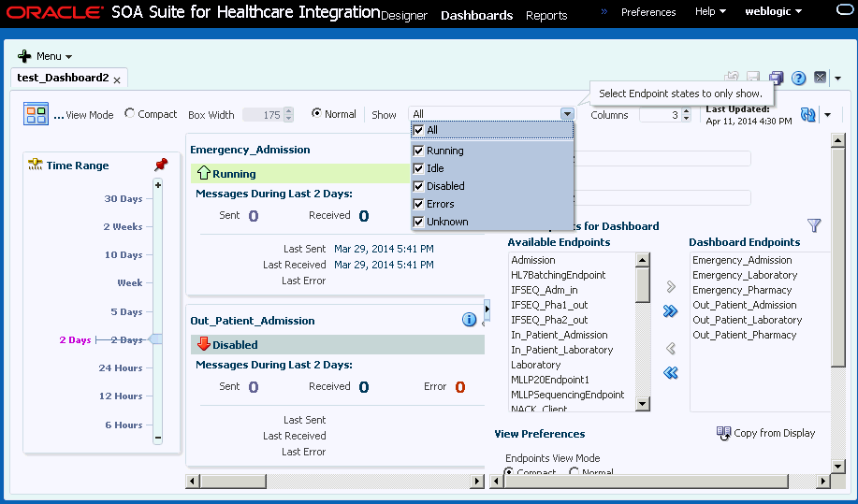858x504 pixels.
Task: Uncheck the Unknown state checkbox
Action: [x=418, y=222]
